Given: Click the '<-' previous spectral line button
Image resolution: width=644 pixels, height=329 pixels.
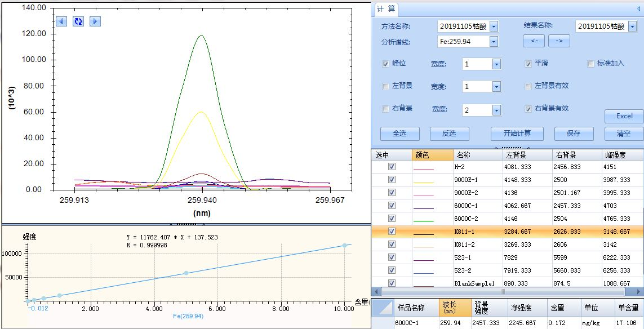Looking at the screenshot, I should pyautogui.click(x=534, y=41).
